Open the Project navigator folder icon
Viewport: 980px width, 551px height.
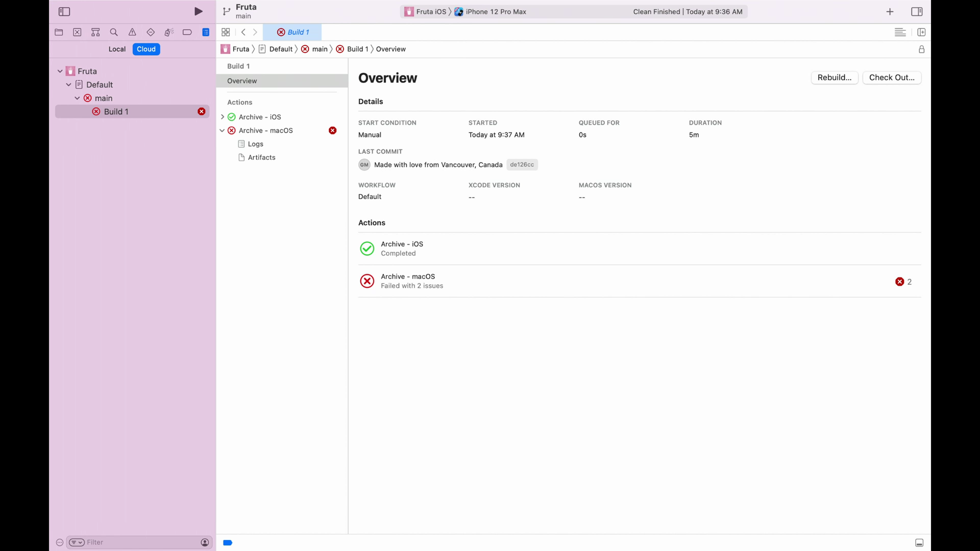[x=59, y=32]
